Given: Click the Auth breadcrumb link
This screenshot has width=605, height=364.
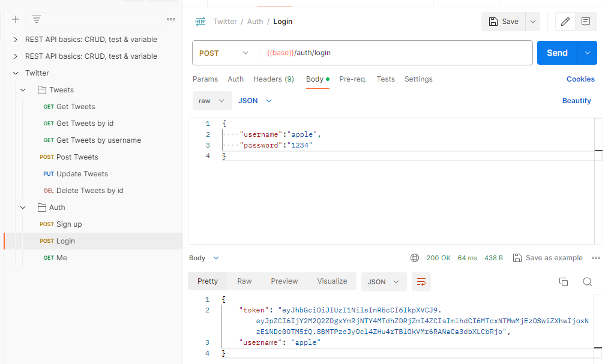Looking at the screenshot, I should click(x=255, y=22).
